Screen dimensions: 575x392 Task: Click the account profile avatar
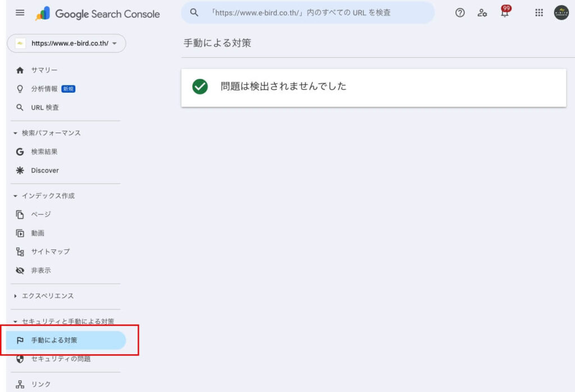click(x=561, y=13)
